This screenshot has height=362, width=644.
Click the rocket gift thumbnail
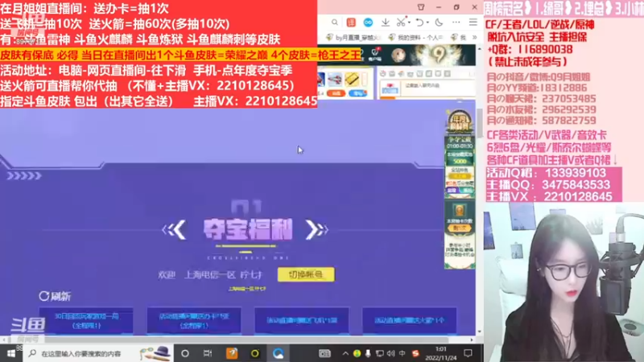(x=335, y=79)
